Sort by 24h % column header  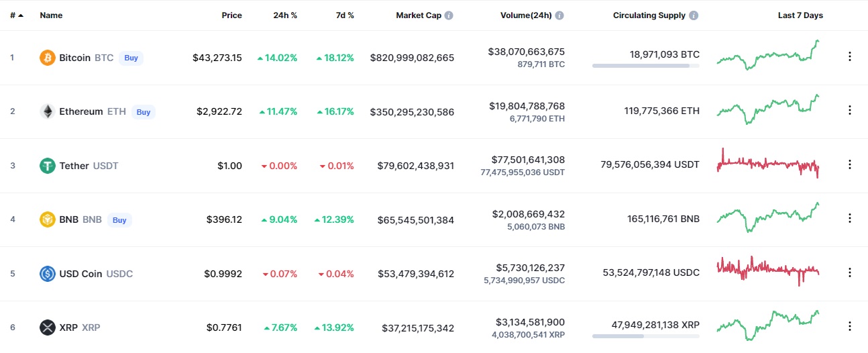tap(286, 15)
